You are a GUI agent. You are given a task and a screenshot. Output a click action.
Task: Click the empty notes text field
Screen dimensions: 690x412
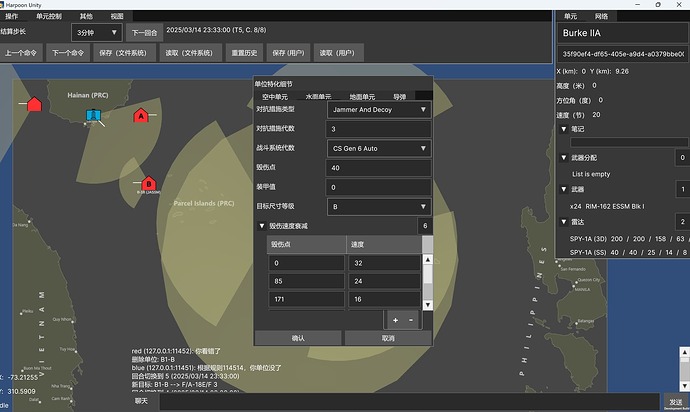(629, 142)
